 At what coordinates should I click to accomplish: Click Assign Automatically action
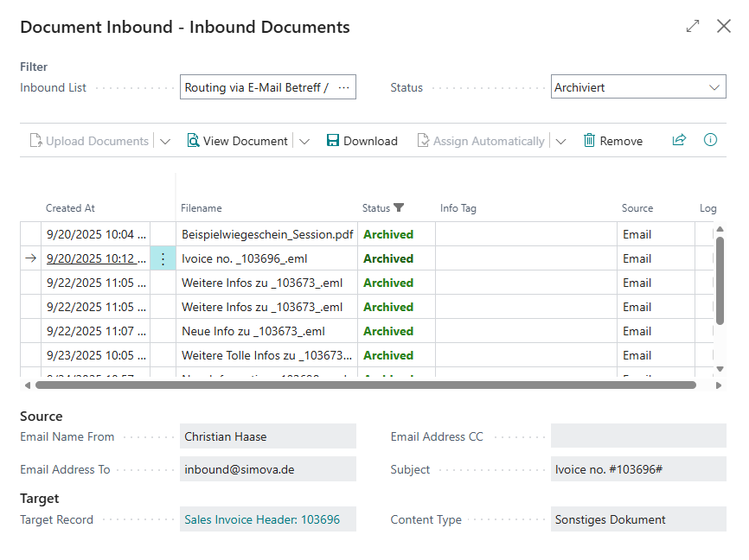pyautogui.click(x=481, y=141)
